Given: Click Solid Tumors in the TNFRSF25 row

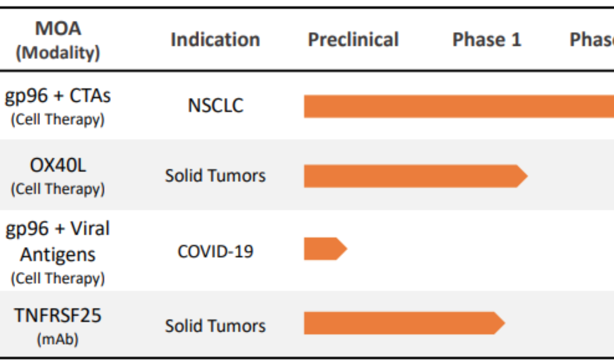Looking at the screenshot, I should pos(215,326).
